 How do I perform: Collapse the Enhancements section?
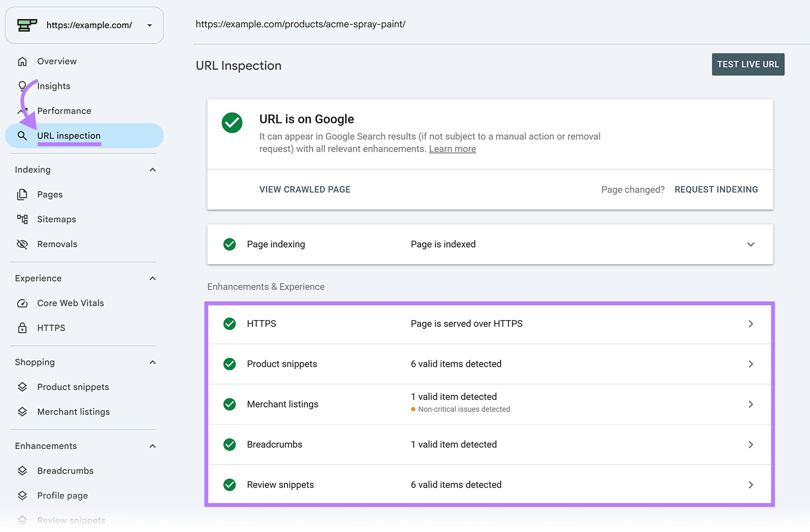[152, 446]
